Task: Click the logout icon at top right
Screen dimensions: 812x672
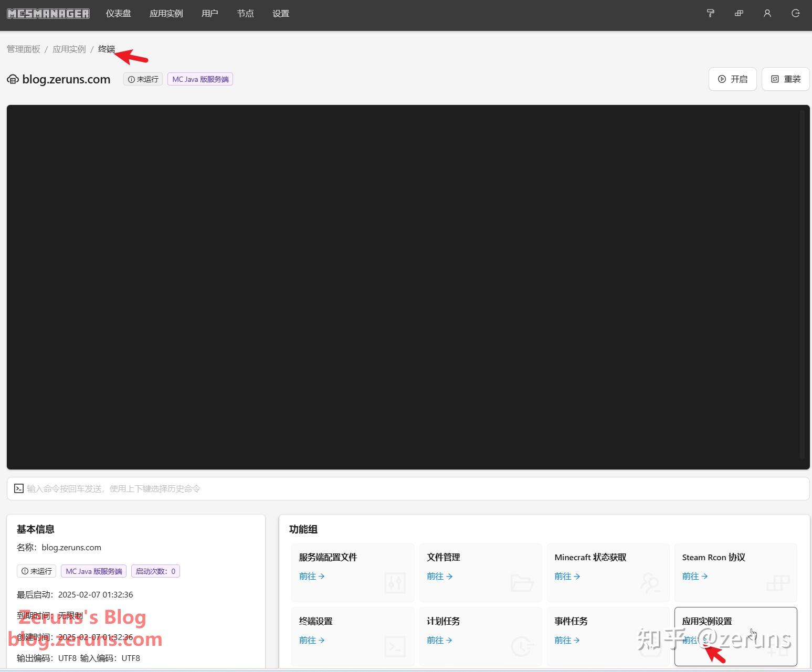Action: [x=796, y=13]
